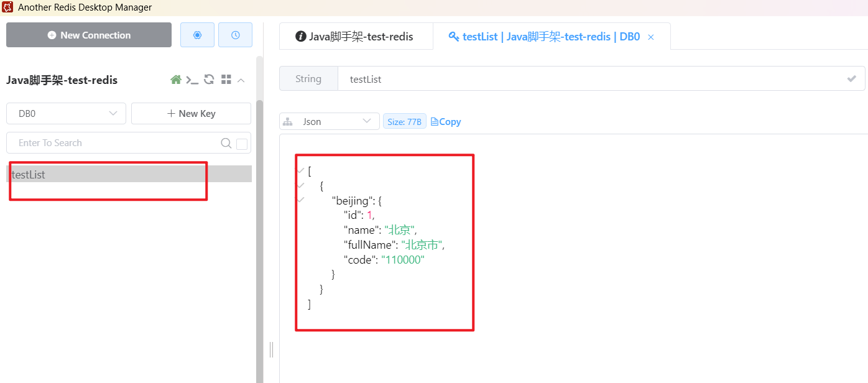Switch to Java脚手架-test-redis info tab
The height and width of the screenshot is (383, 868).
tap(354, 36)
